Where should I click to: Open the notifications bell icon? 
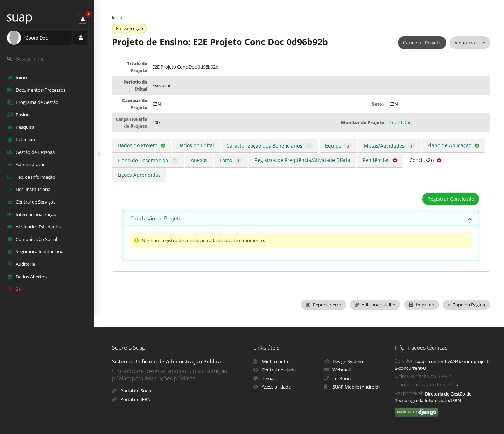point(83,19)
